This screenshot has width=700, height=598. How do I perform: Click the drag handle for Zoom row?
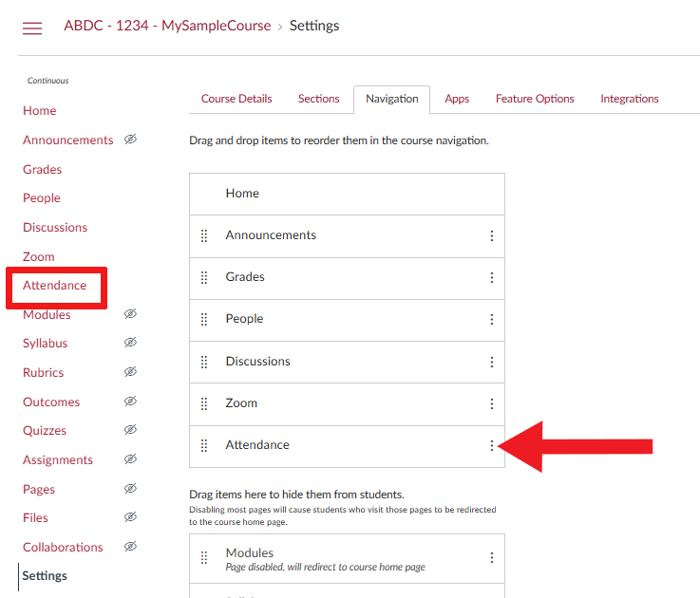[204, 403]
